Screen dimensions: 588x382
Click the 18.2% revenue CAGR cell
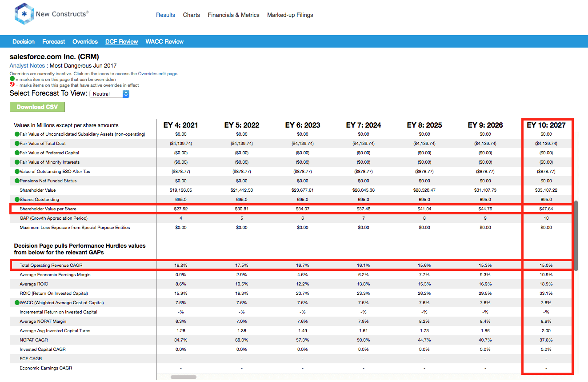click(181, 265)
